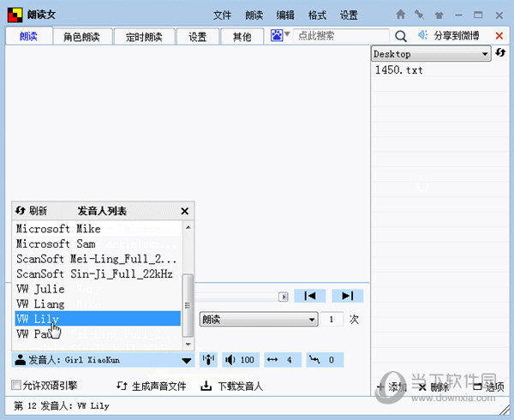Click 删除 delete file button
514x420 pixels.
pyautogui.click(x=433, y=387)
